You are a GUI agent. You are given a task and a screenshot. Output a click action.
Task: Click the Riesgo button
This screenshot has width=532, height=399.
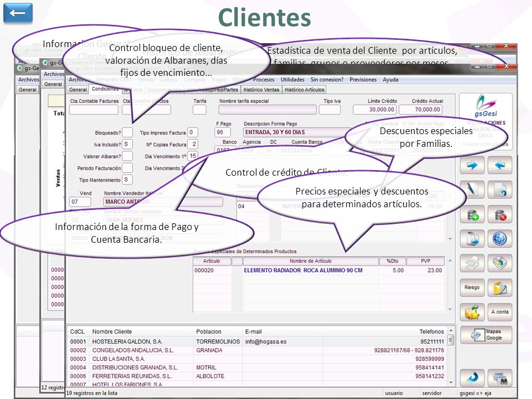(472, 288)
